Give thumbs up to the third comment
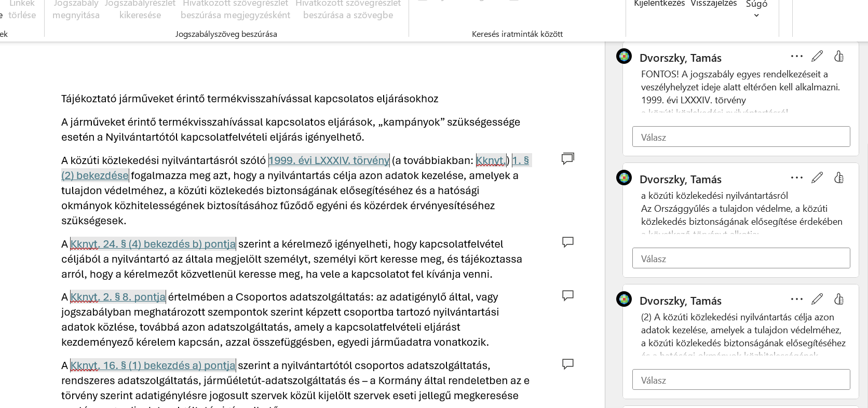 (839, 299)
